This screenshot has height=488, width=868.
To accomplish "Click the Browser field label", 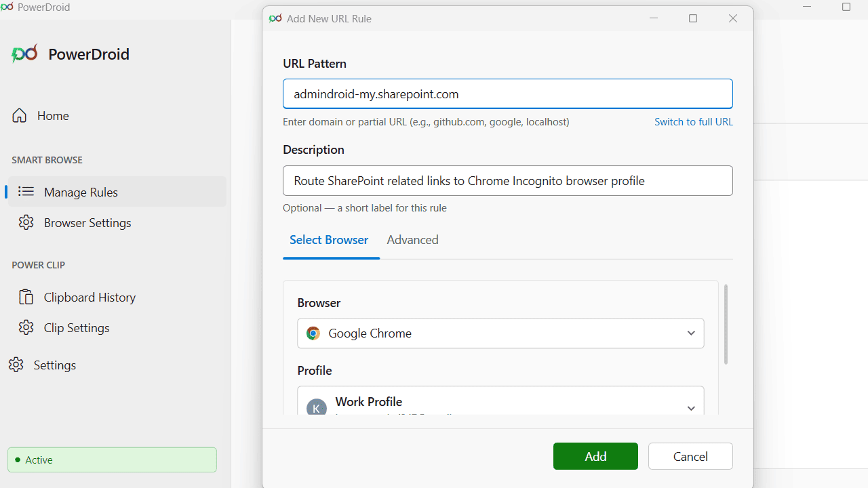I will (x=319, y=303).
